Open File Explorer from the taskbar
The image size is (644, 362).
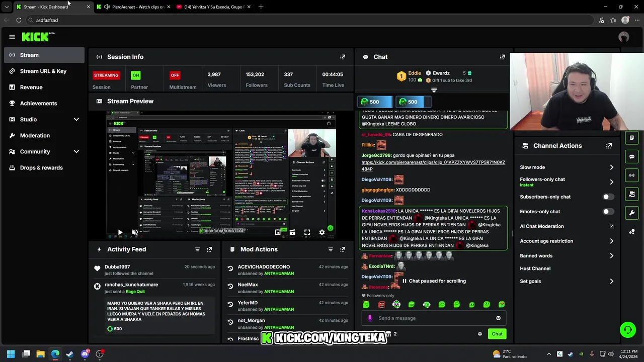pos(41,354)
